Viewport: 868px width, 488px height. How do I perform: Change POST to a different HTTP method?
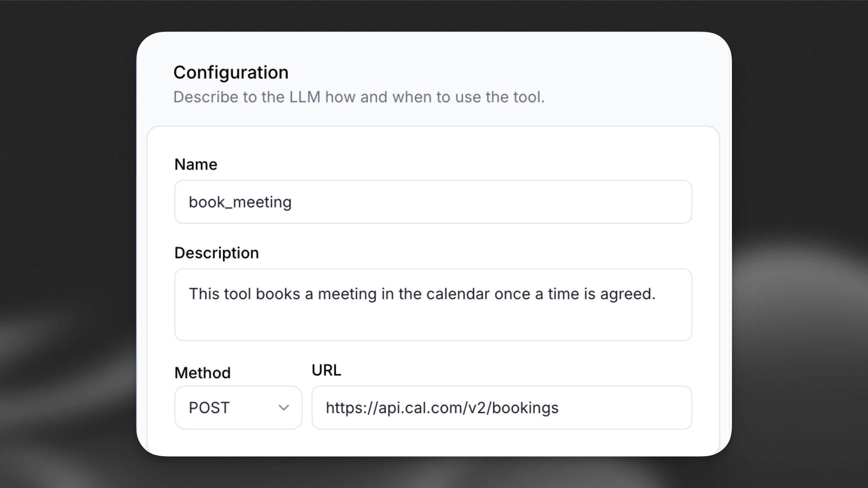pos(237,407)
